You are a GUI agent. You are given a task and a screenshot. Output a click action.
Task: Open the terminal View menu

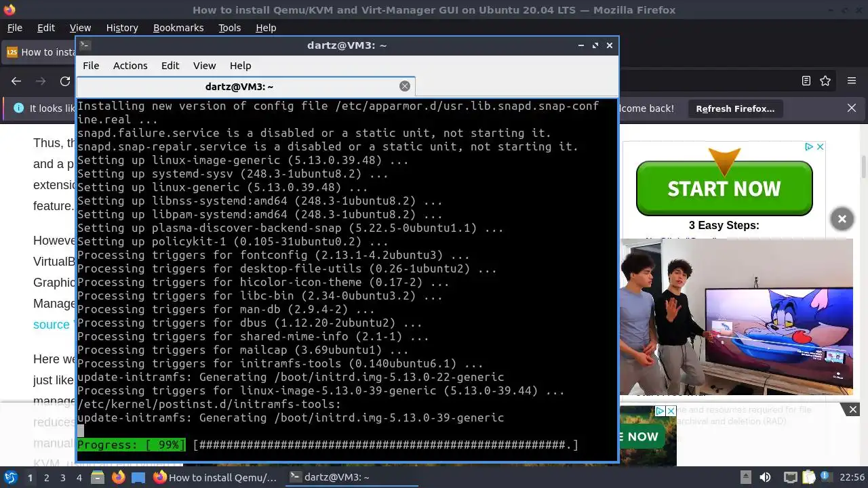coord(204,66)
